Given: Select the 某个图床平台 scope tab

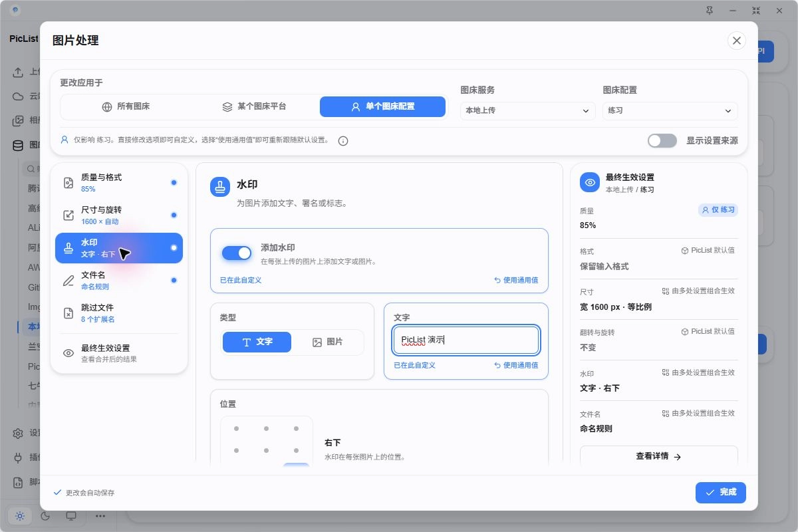Looking at the screenshot, I should click(x=254, y=106).
